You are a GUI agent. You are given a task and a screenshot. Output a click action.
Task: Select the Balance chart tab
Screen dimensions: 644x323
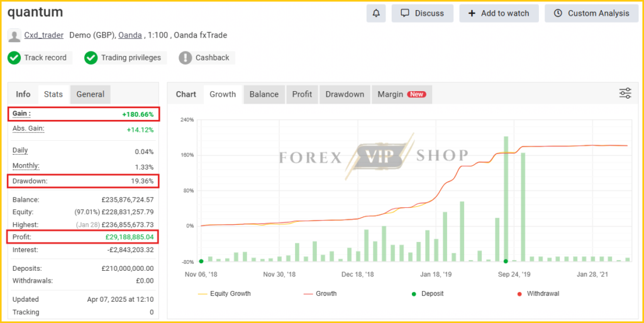tap(264, 94)
